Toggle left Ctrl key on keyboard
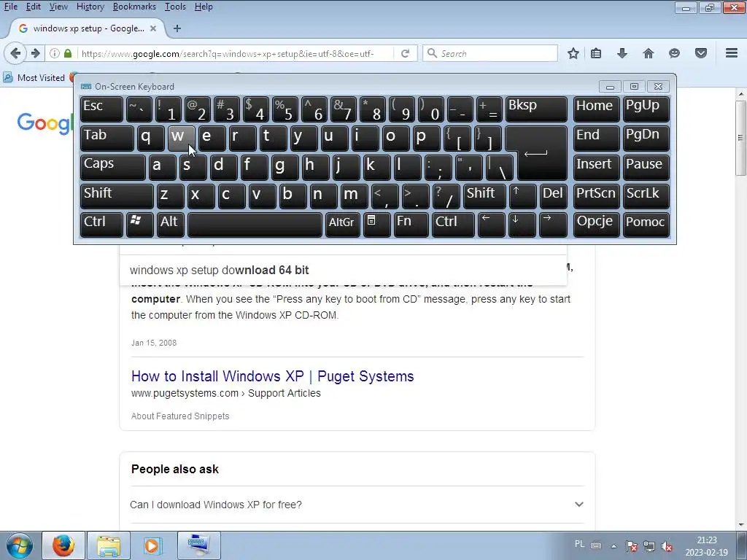 point(101,225)
